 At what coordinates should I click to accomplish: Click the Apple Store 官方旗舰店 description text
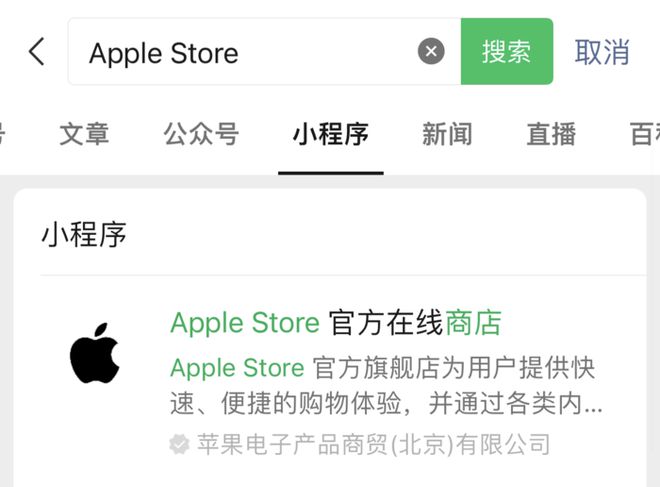pos(386,386)
